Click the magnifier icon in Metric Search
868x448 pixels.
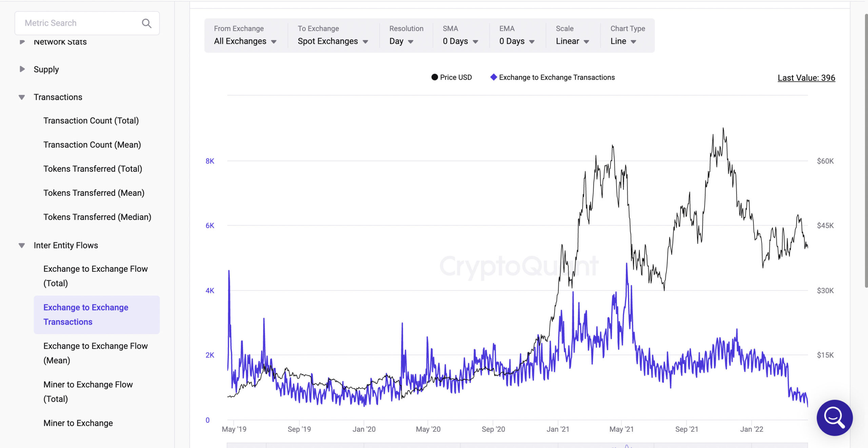[x=146, y=23]
